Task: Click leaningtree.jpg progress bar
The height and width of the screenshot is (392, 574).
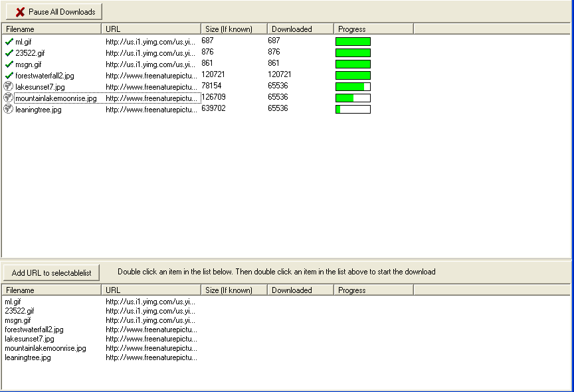Action: click(353, 110)
